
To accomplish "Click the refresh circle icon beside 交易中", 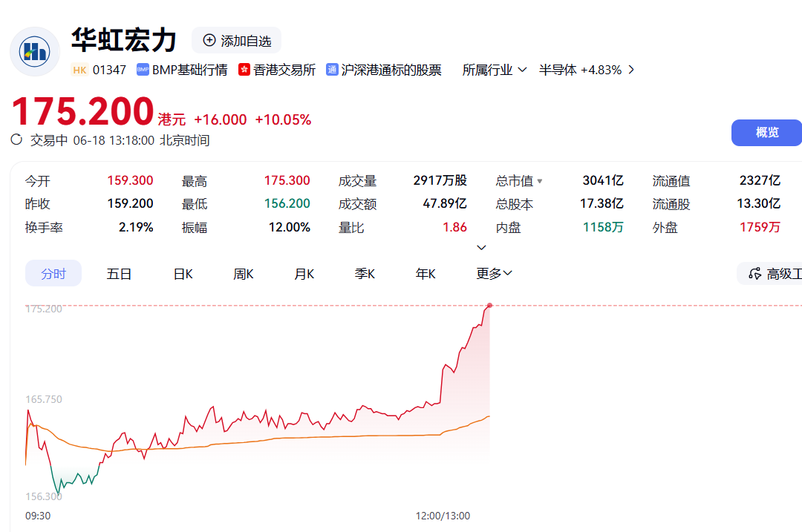I will click(17, 139).
